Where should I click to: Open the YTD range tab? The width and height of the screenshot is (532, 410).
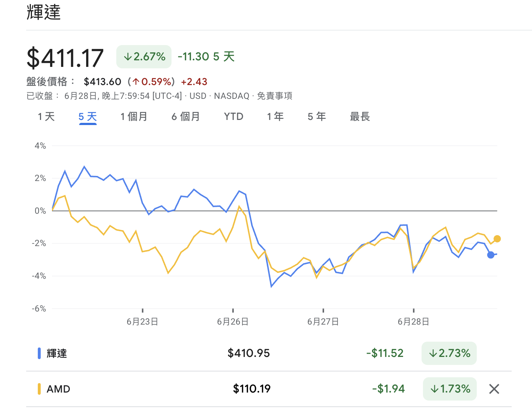click(234, 117)
